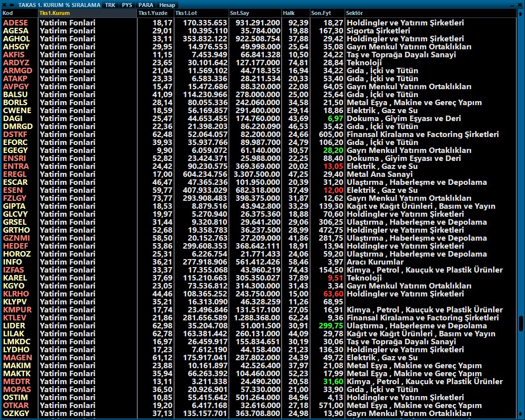Click the scroll-down arrow of the table scrollbar

[521, 414]
